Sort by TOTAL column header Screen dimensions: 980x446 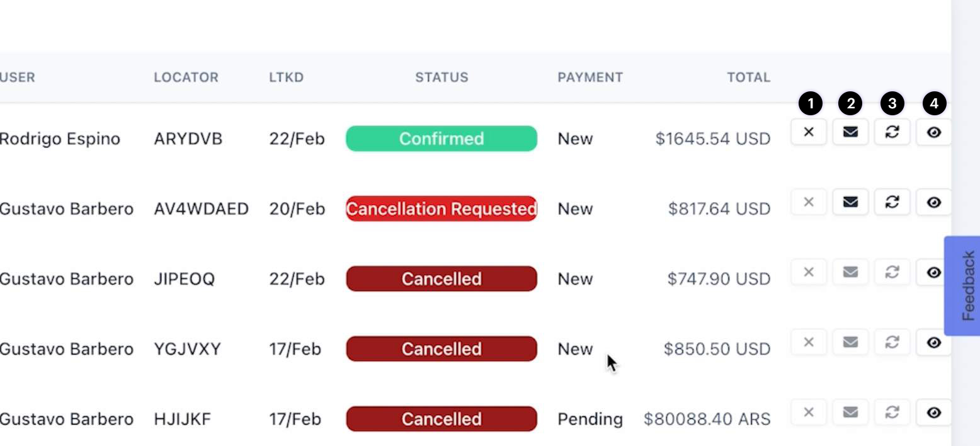click(x=748, y=77)
